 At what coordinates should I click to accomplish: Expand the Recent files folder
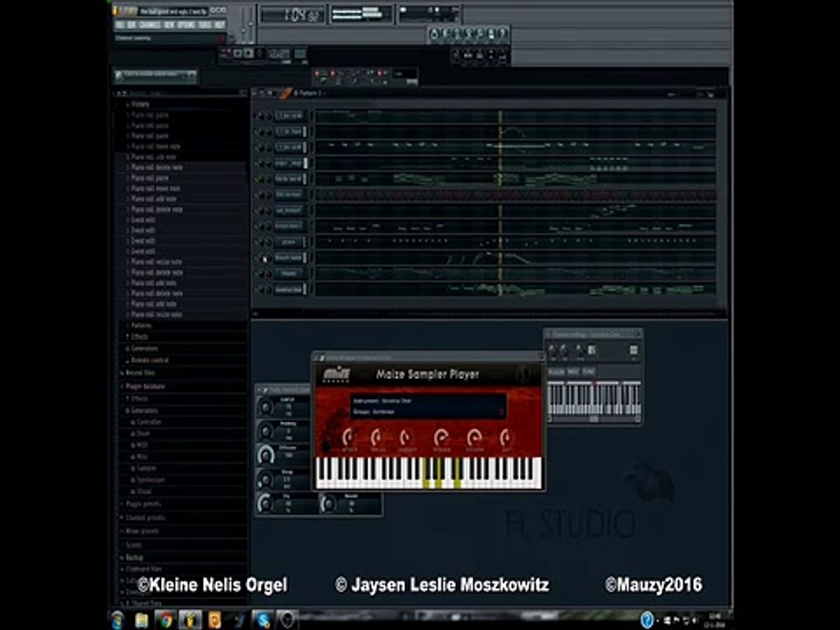pyautogui.click(x=138, y=373)
